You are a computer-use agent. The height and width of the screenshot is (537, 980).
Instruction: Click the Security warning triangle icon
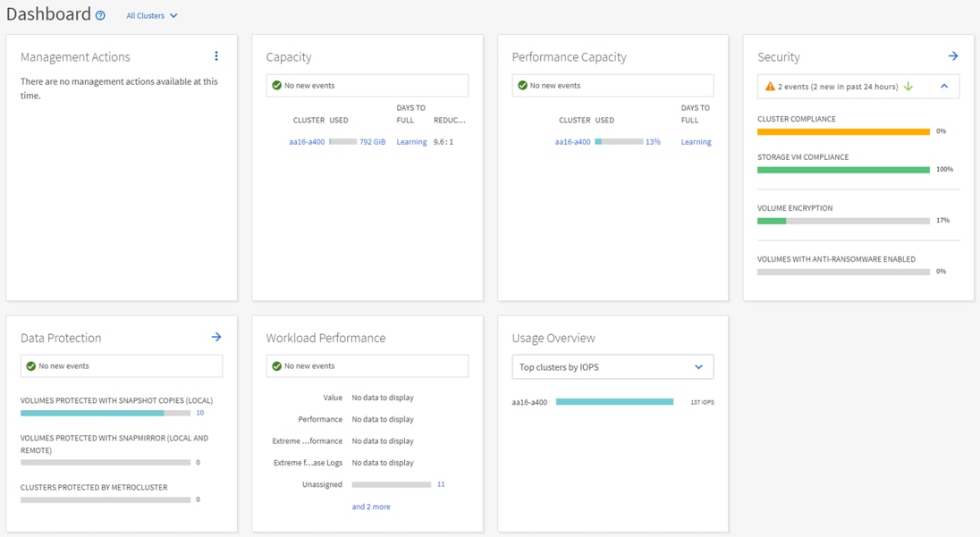770,87
